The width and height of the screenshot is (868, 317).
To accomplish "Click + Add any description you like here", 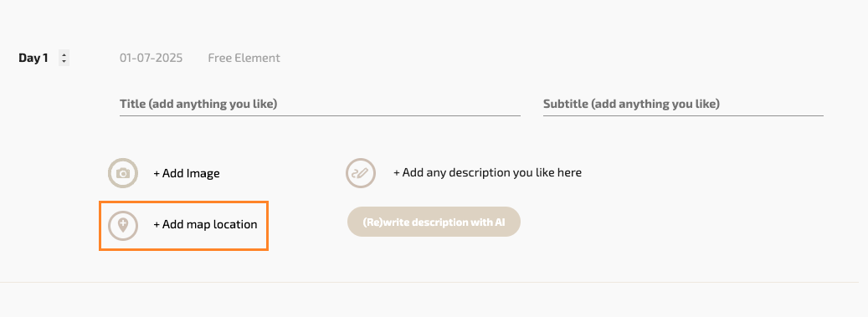I will tap(487, 172).
